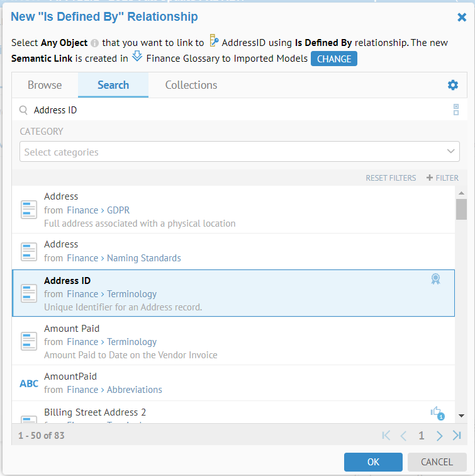
Task: Switch to the Collections tab
Action: click(x=191, y=85)
